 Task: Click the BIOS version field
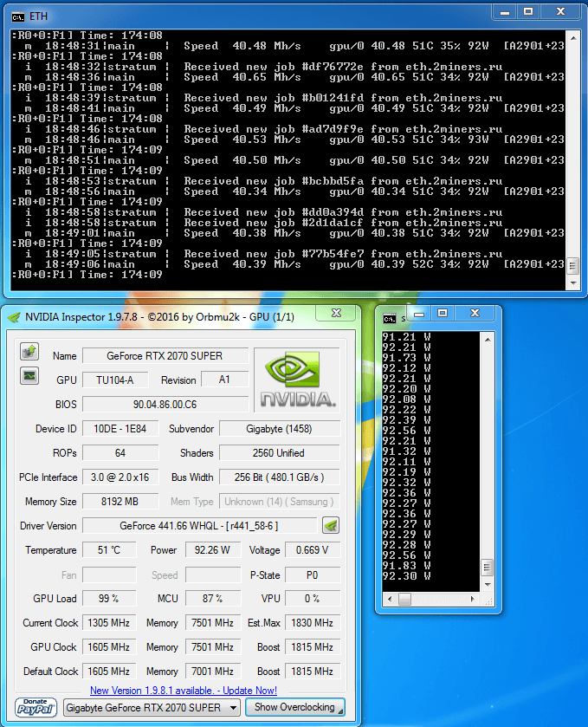coord(165,405)
